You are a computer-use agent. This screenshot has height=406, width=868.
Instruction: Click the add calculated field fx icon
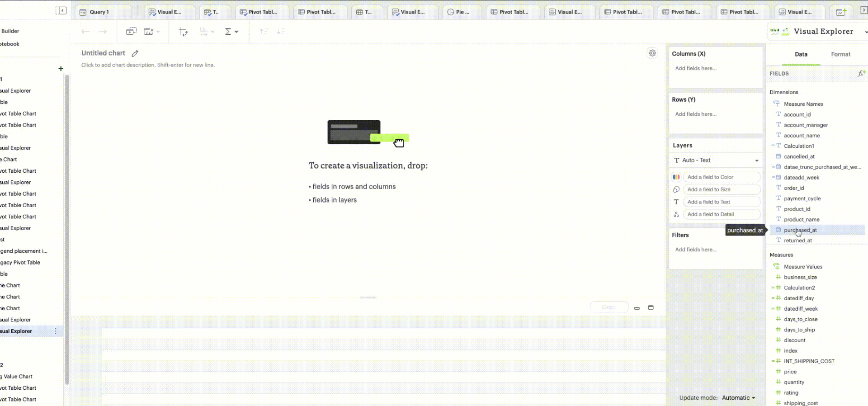click(x=861, y=73)
